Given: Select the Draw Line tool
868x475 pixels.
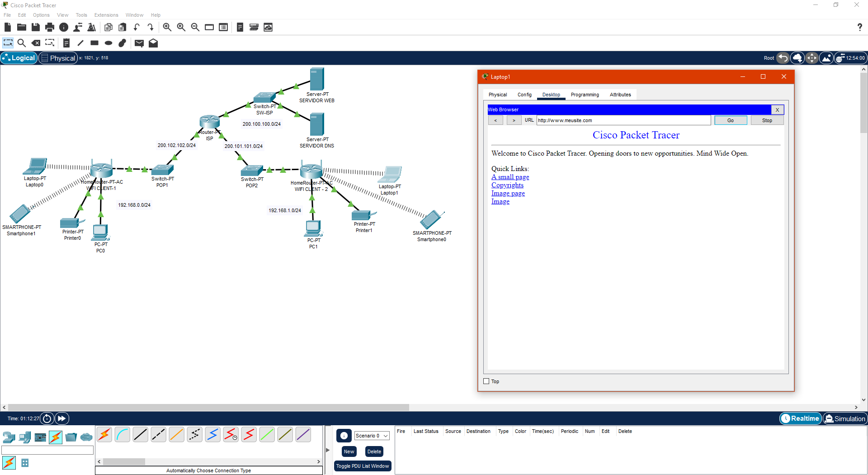Looking at the screenshot, I should coord(80,43).
